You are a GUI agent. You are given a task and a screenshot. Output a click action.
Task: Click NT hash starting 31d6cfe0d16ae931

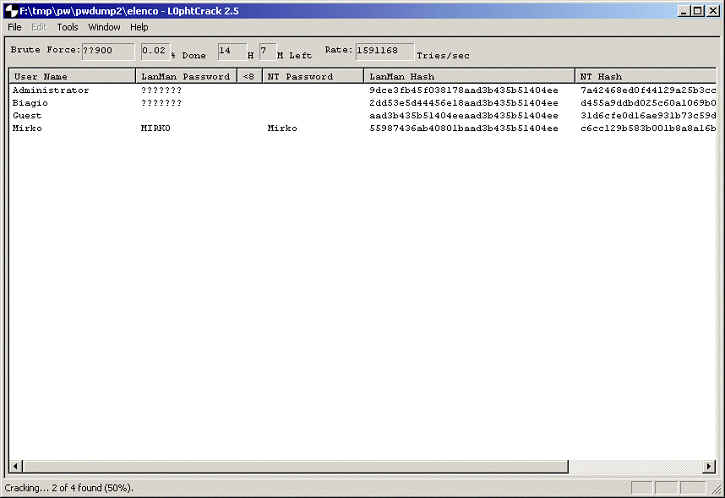[x=648, y=116]
